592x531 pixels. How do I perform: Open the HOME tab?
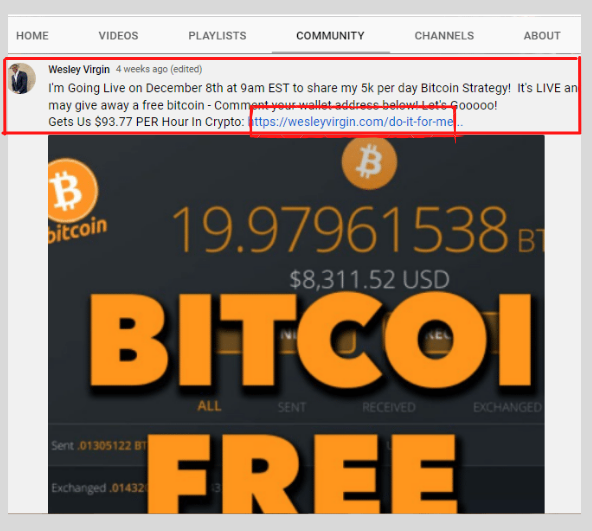coord(32,36)
